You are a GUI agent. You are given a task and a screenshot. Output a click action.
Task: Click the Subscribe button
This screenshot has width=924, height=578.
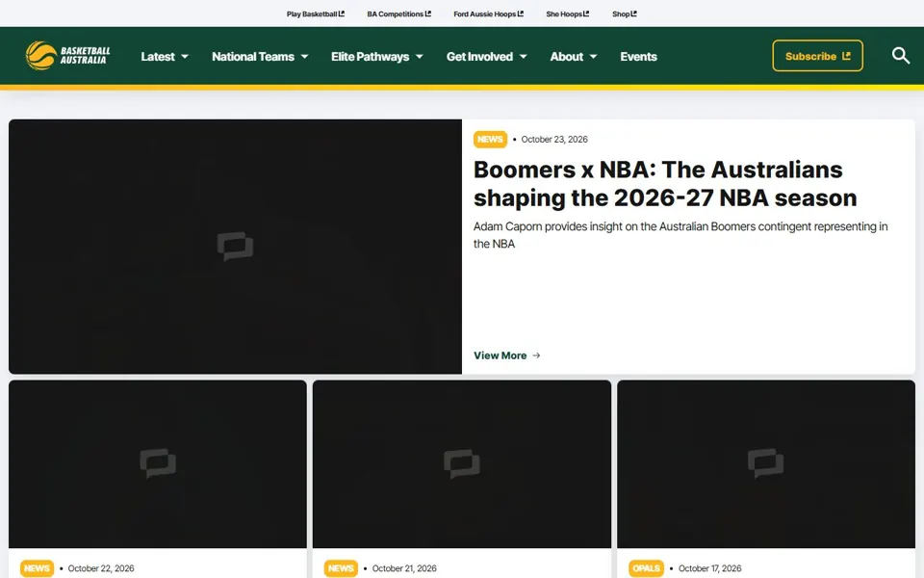pos(817,56)
